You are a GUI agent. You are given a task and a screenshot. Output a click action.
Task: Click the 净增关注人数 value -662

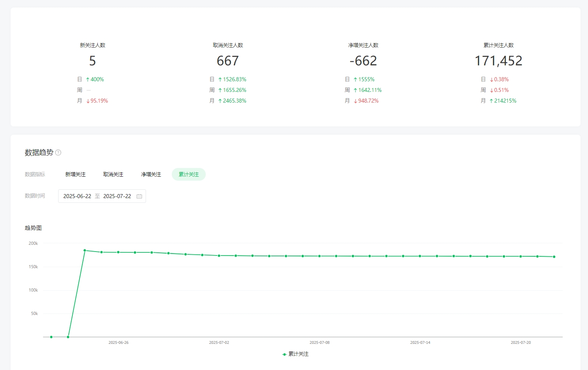coord(363,61)
